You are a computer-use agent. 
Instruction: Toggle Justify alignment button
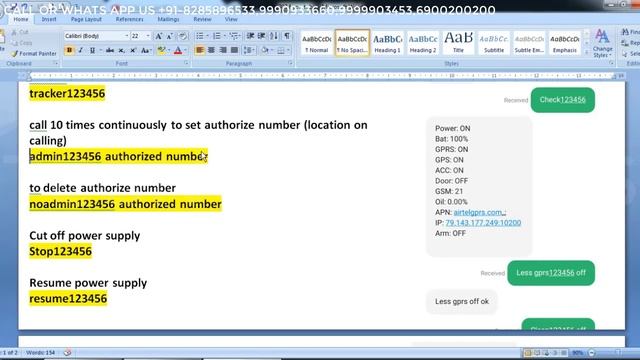(234, 50)
